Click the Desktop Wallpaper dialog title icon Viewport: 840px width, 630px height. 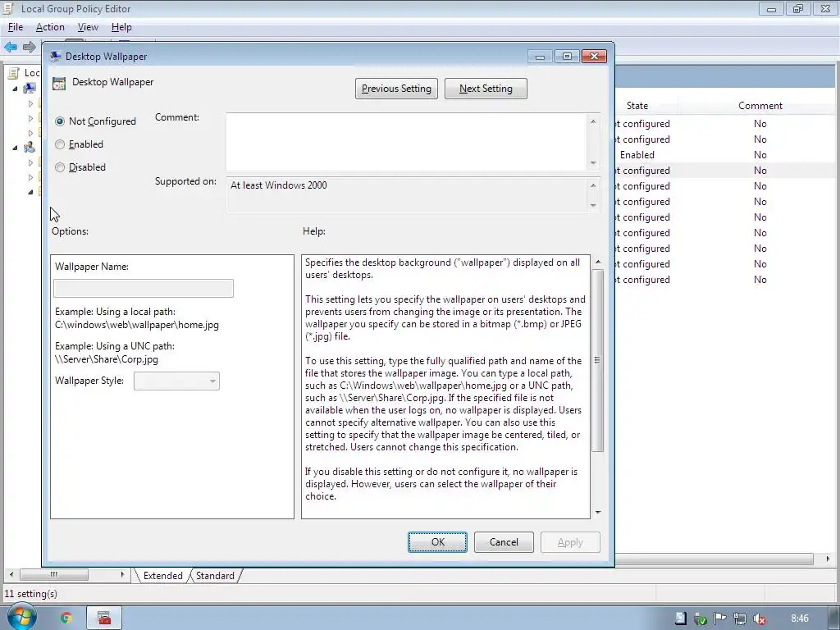click(55, 57)
